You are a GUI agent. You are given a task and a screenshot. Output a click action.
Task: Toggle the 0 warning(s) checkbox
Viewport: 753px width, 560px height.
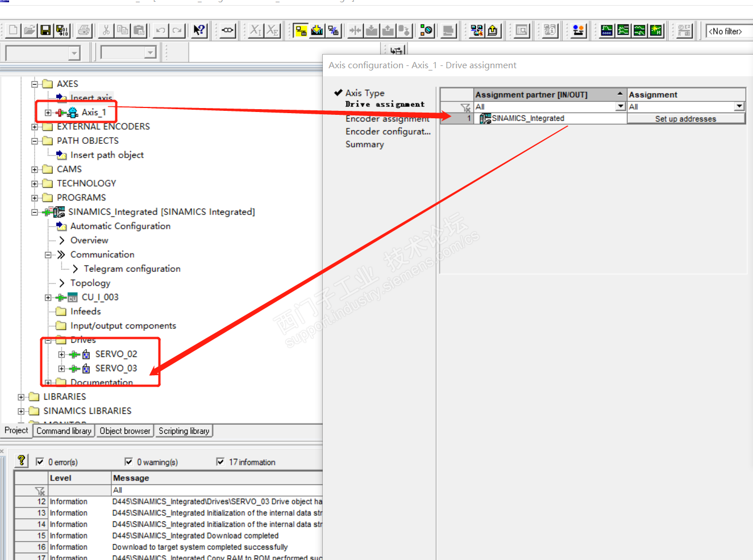pos(128,462)
